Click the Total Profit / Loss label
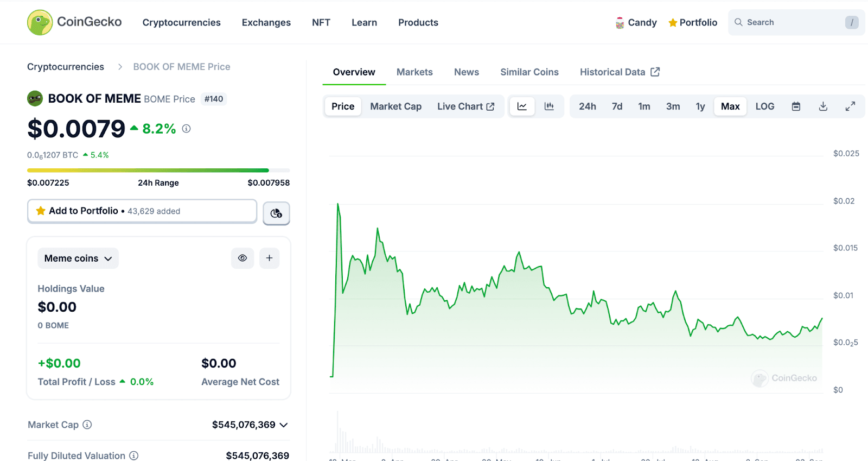Screen dimensions: 868x461 (76, 382)
